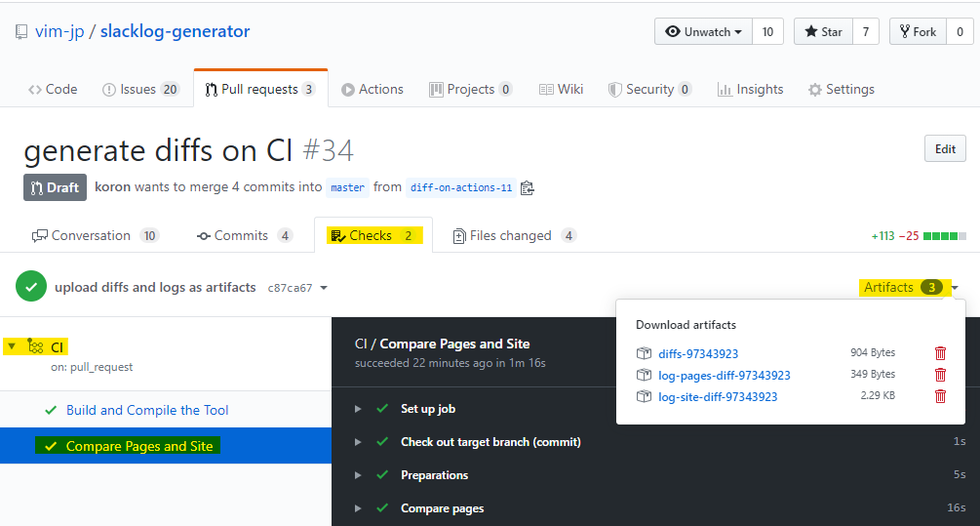980x526 pixels.
Task: Open the Actions tab
Action: [372, 90]
